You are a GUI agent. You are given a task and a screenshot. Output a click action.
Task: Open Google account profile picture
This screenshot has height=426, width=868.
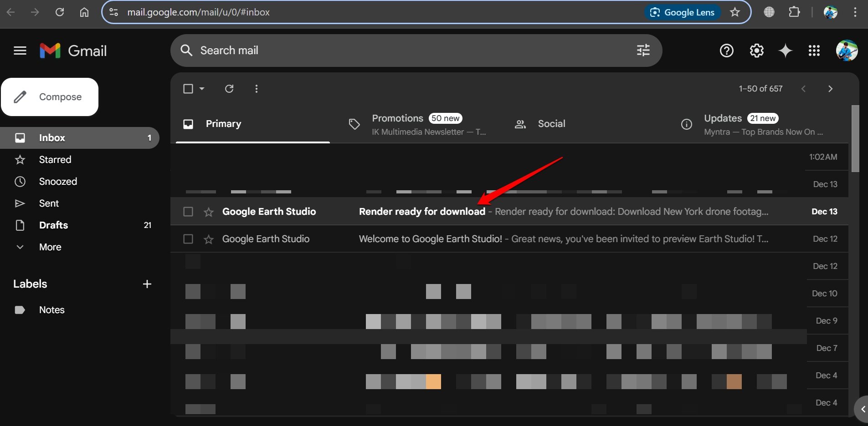tap(847, 51)
